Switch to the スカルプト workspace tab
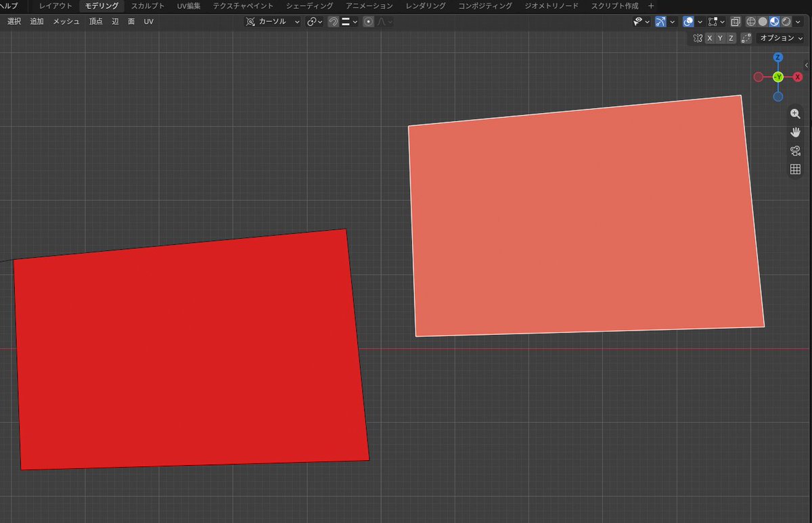 coord(148,5)
